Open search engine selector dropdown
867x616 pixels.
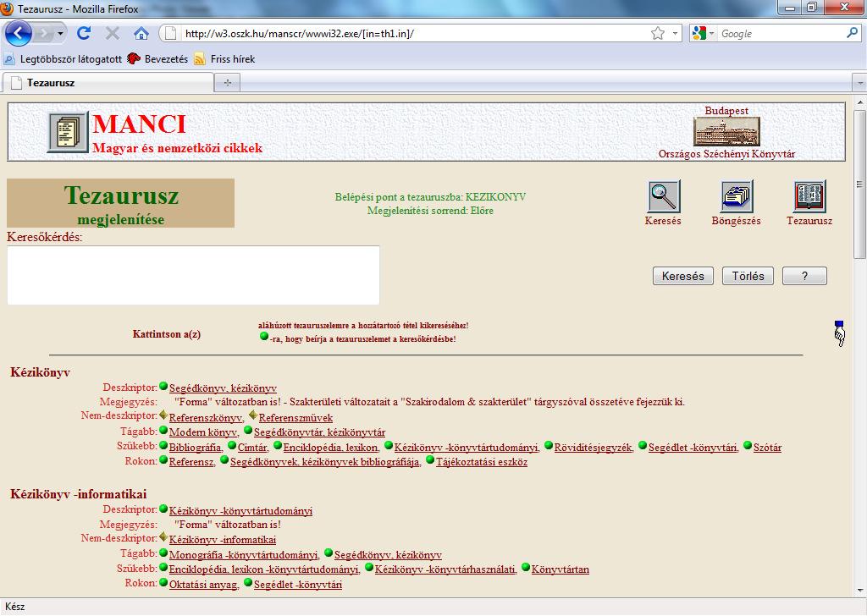point(711,34)
